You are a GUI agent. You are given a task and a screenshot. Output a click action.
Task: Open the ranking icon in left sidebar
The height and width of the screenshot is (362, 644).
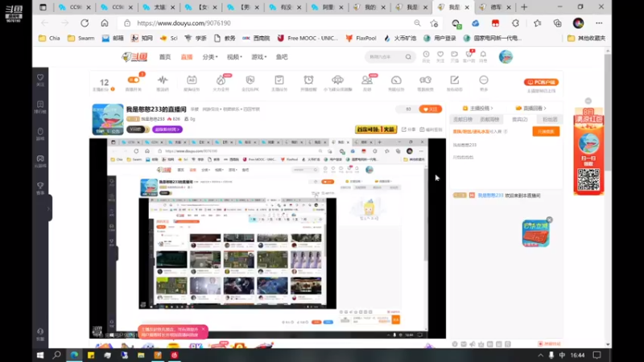click(x=40, y=107)
